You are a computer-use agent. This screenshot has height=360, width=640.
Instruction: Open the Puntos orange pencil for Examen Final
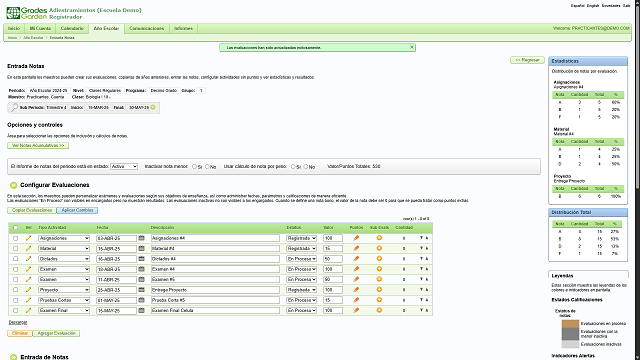(356, 310)
